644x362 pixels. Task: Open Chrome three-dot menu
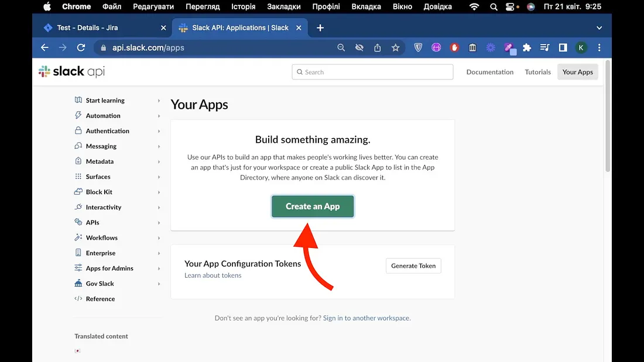pos(600,47)
